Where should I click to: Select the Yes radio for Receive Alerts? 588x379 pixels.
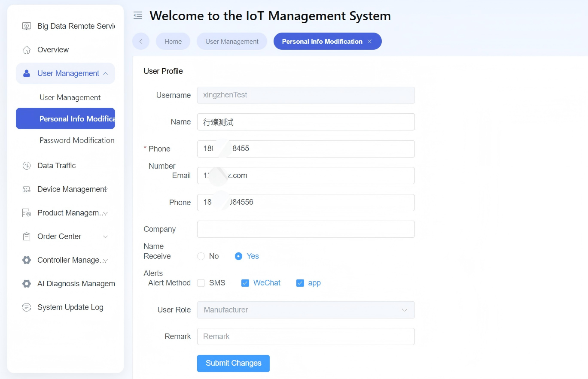point(239,256)
